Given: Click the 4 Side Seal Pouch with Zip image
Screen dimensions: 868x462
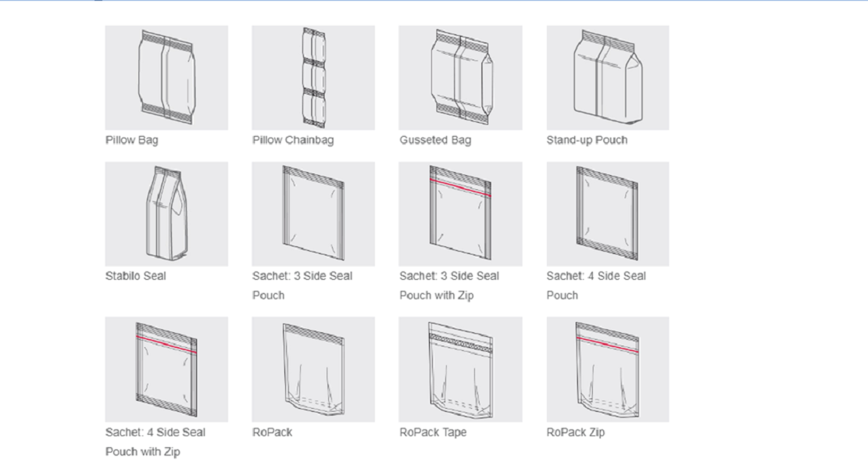Looking at the screenshot, I should [166, 370].
